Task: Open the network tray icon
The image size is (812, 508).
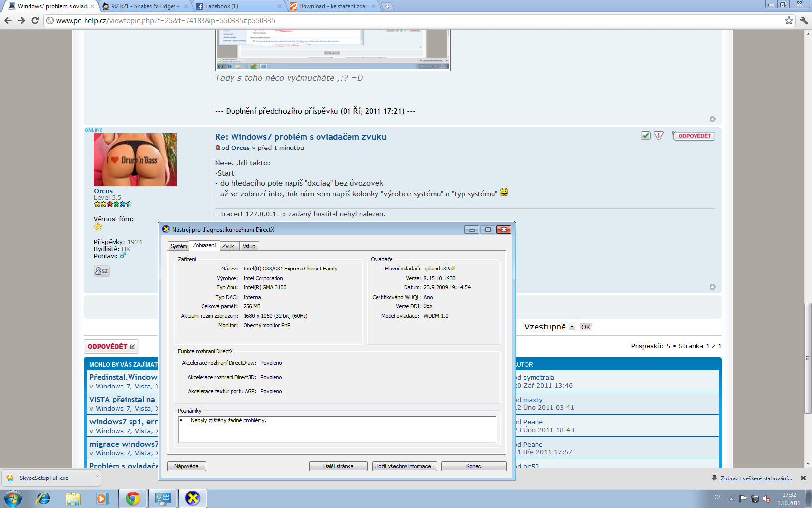Action: tap(754, 499)
